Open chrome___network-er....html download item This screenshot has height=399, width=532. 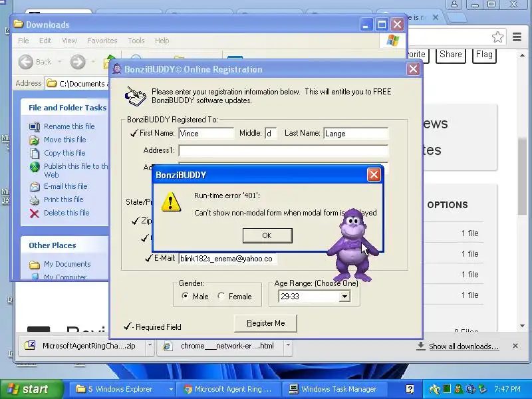pyautogui.click(x=221, y=346)
